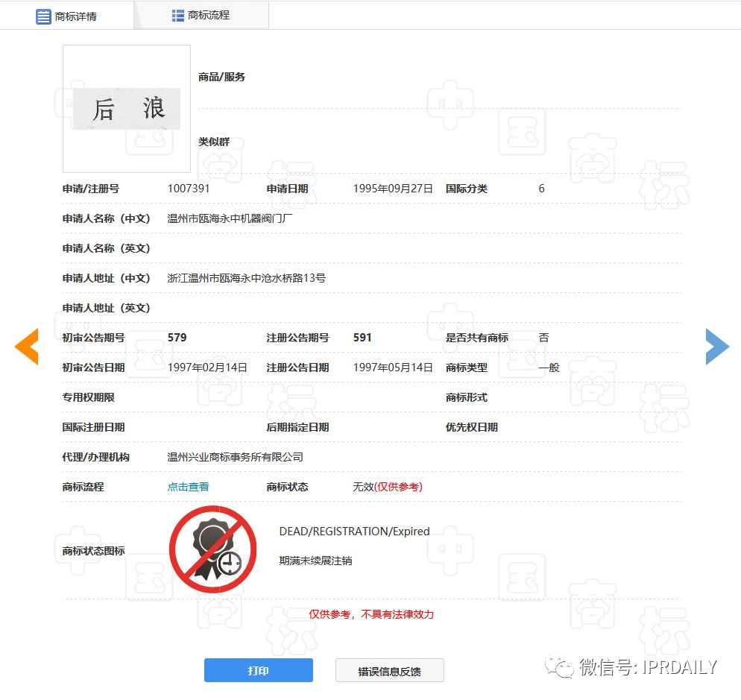
Task: Click the 商标详情 document icon
Action: coord(43,16)
